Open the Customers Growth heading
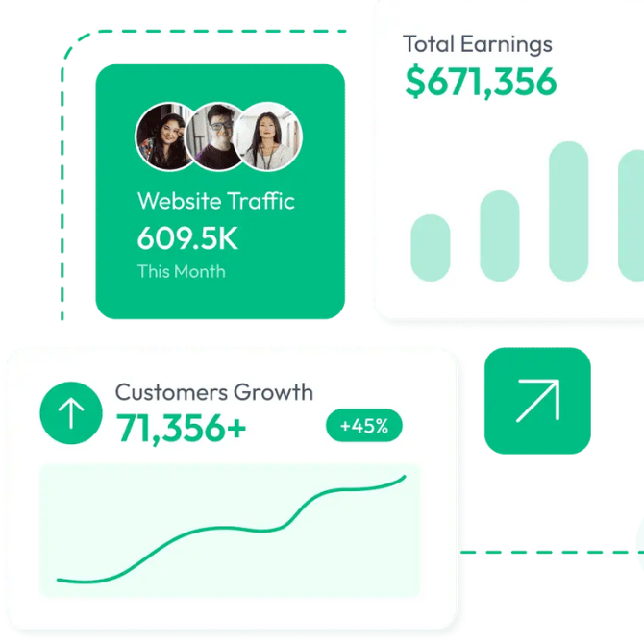The height and width of the screenshot is (644, 644). 213,392
